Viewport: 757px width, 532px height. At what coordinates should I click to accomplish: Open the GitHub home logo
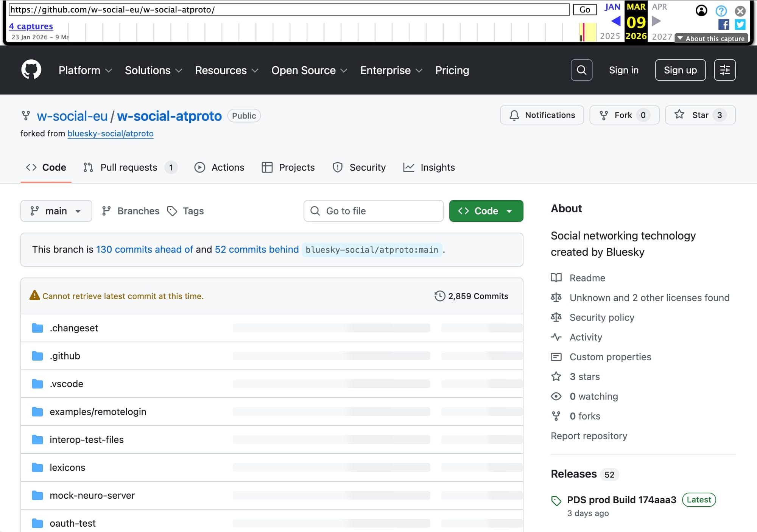tap(31, 70)
